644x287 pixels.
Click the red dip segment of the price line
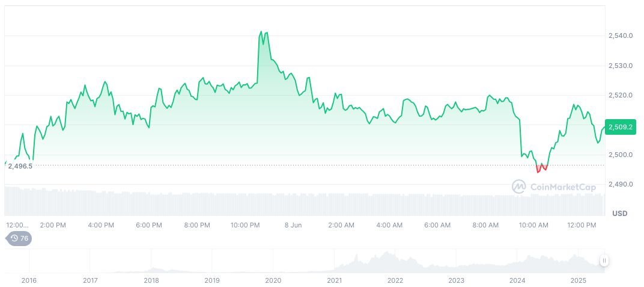click(x=541, y=168)
